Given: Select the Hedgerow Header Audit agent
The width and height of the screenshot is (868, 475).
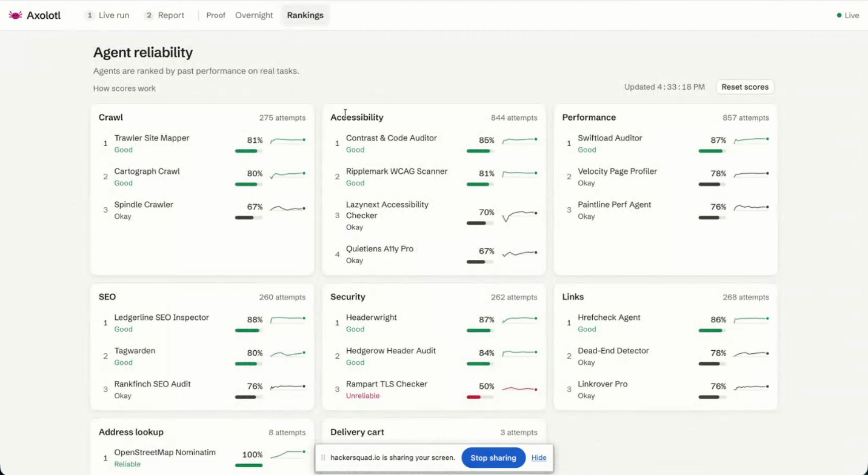Looking at the screenshot, I should pyautogui.click(x=391, y=351).
